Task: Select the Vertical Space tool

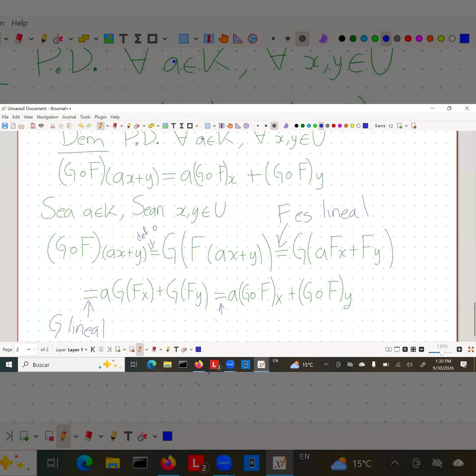Action: click(222, 126)
